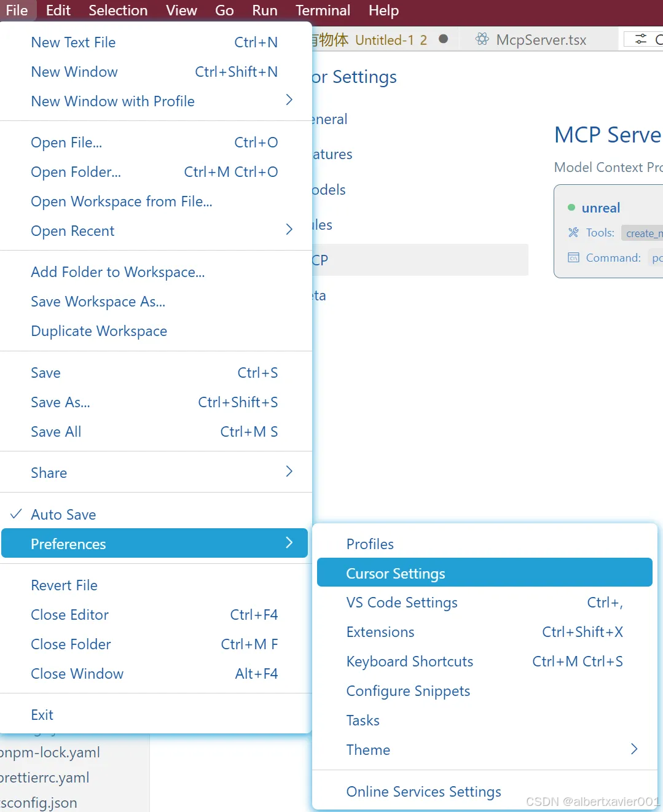Expand the Theme submenu arrow
The image size is (663, 812).
pyautogui.click(x=634, y=749)
